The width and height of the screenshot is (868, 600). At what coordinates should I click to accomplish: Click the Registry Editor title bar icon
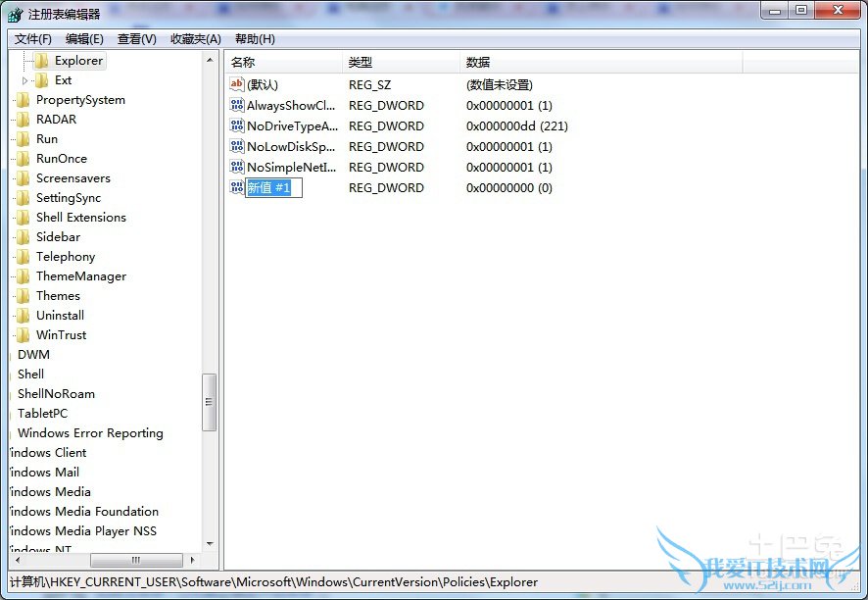tap(15, 14)
